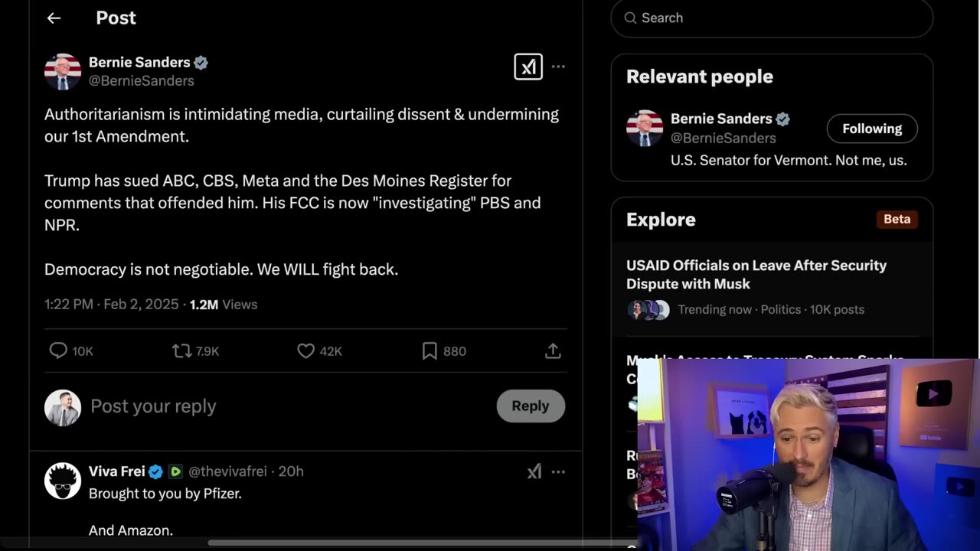The height and width of the screenshot is (551, 980).
Task: Click the reply bubble showing 10K
Action: coord(71,350)
